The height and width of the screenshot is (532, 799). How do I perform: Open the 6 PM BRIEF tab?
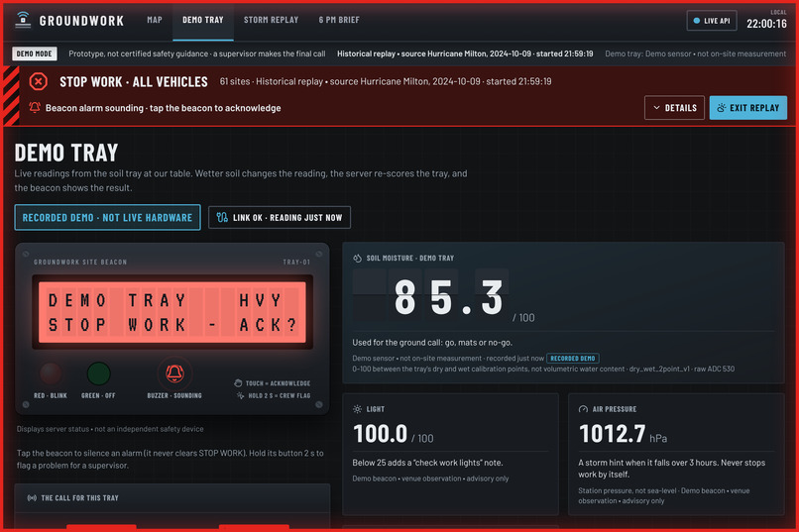[339, 20]
